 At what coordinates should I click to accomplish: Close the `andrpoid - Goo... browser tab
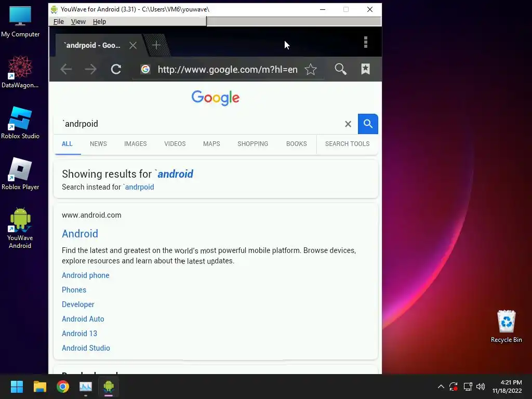(133, 45)
